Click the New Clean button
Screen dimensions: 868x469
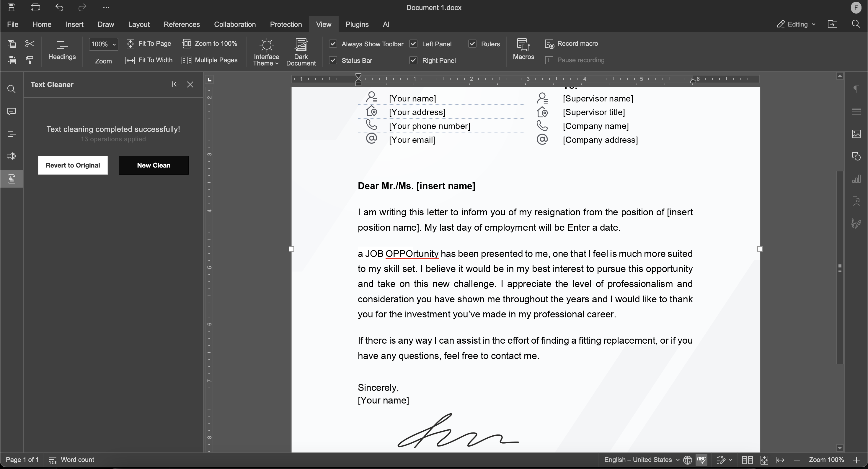click(153, 165)
